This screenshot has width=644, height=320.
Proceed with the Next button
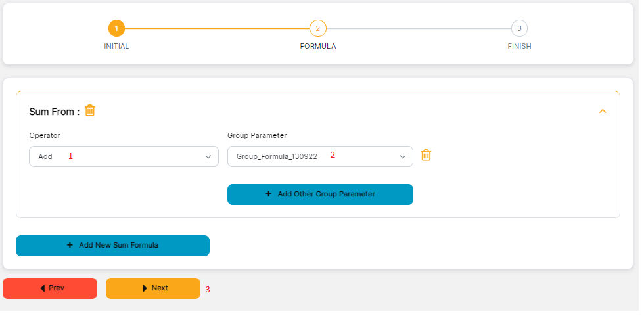pyautogui.click(x=153, y=288)
